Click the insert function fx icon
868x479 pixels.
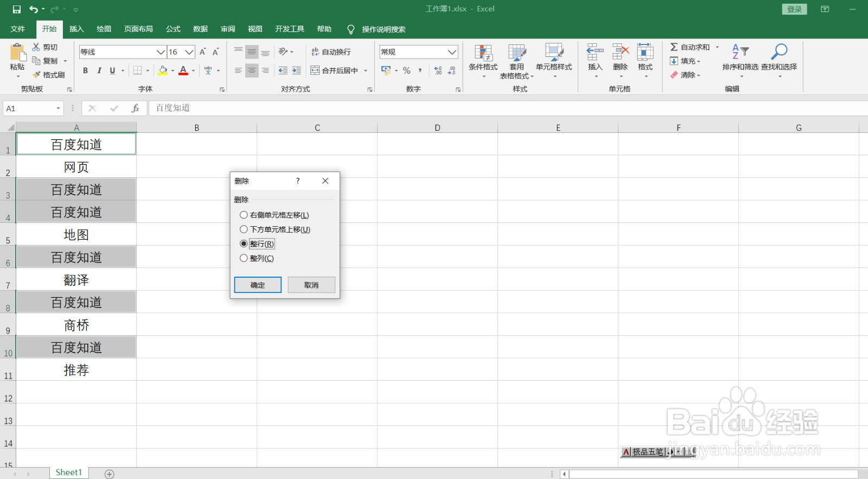pyautogui.click(x=136, y=108)
